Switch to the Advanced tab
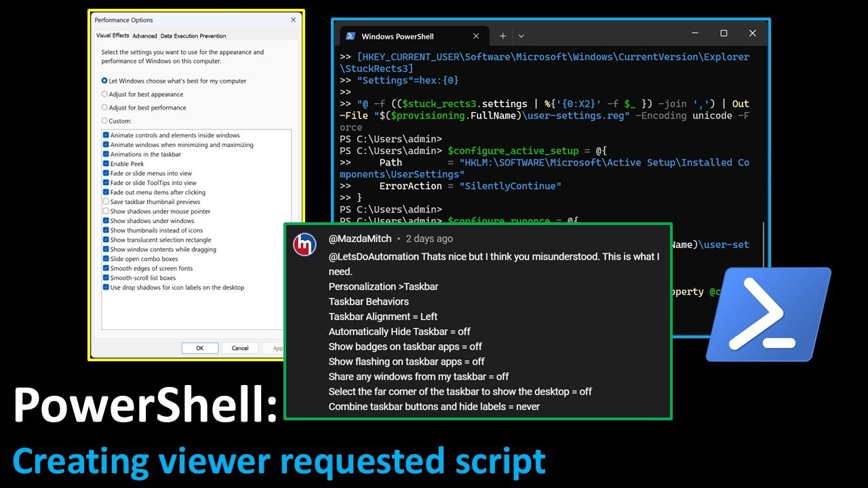 coord(144,36)
